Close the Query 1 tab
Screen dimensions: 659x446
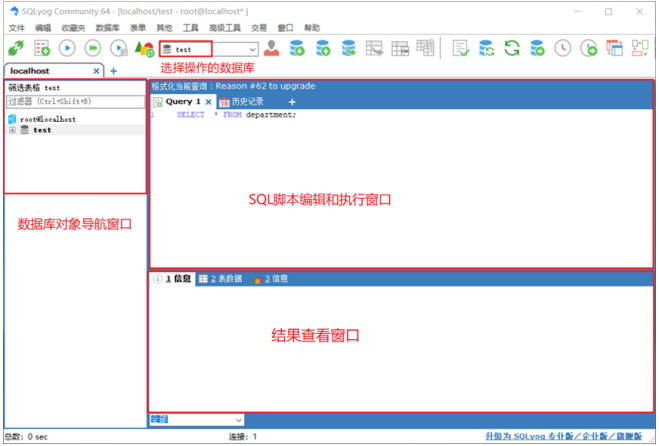pyautogui.click(x=208, y=102)
